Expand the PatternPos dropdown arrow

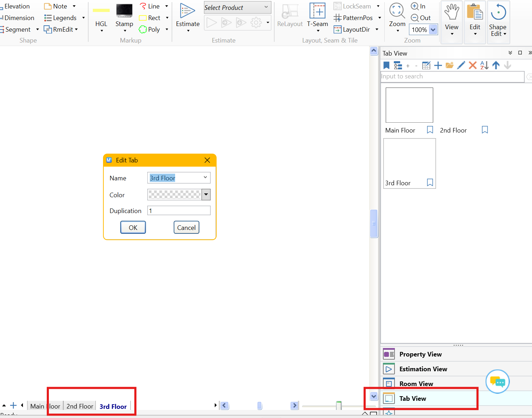[380, 18]
